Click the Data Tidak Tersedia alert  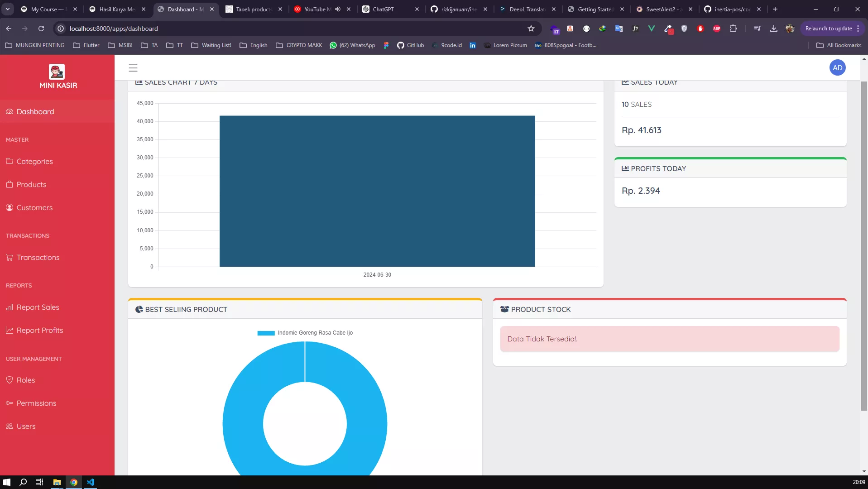click(669, 339)
